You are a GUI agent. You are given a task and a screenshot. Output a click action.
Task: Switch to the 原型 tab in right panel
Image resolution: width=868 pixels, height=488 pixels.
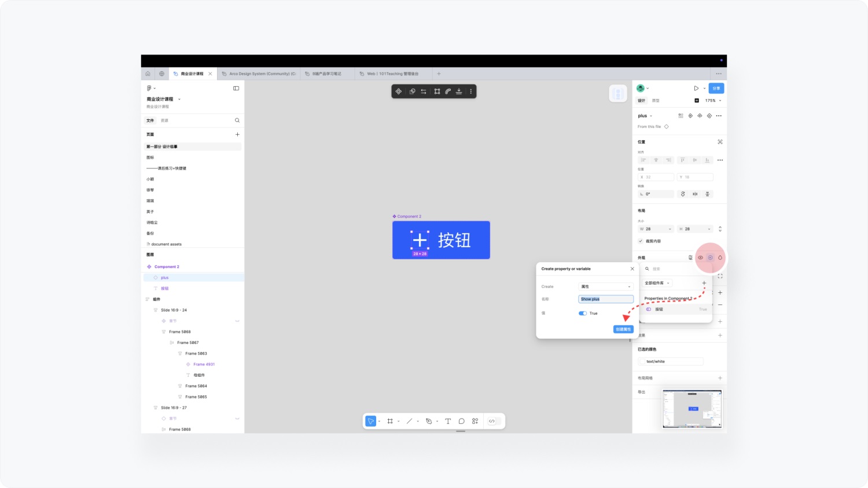coord(655,100)
